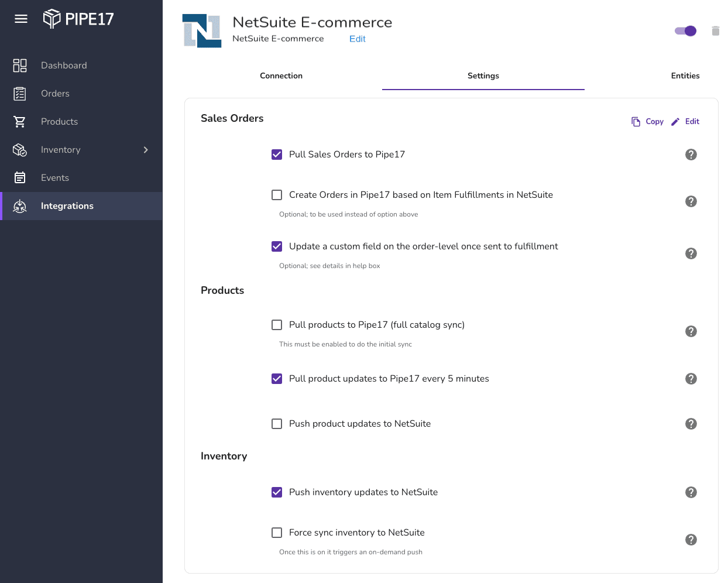Click the pencil Edit icon
The height and width of the screenshot is (583, 728).
(675, 122)
